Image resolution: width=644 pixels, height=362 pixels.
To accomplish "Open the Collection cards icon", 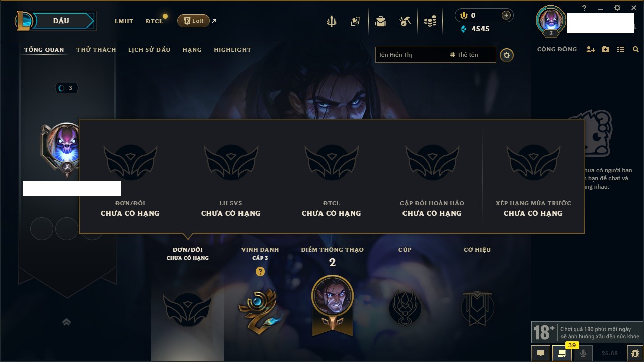I will click(356, 21).
